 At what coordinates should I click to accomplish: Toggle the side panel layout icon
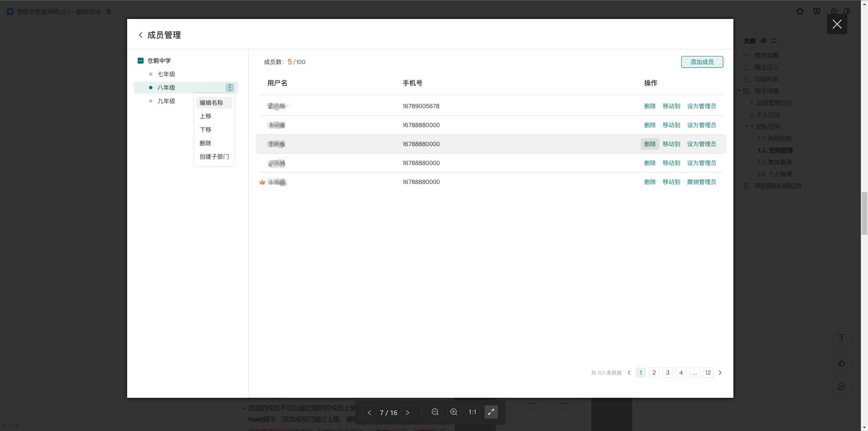tap(847, 12)
